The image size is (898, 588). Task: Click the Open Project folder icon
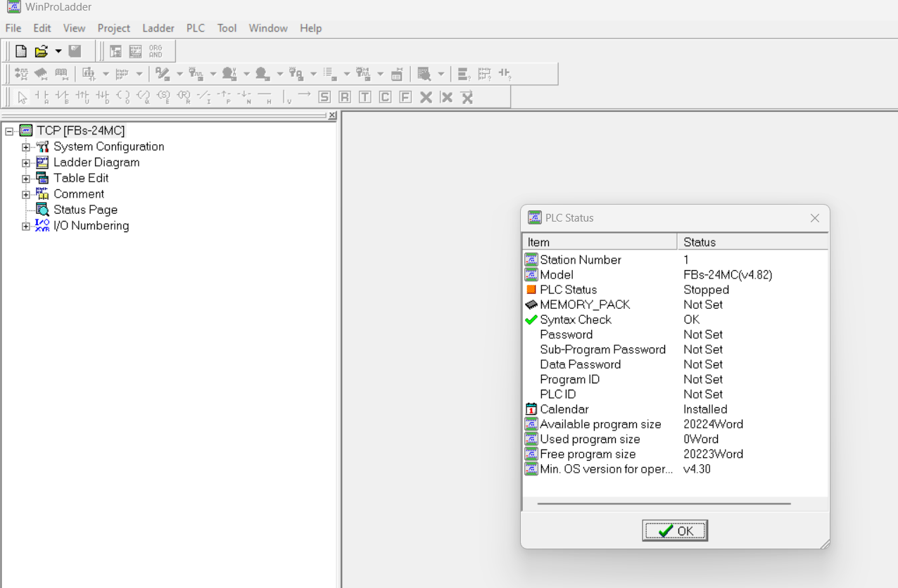click(x=42, y=51)
